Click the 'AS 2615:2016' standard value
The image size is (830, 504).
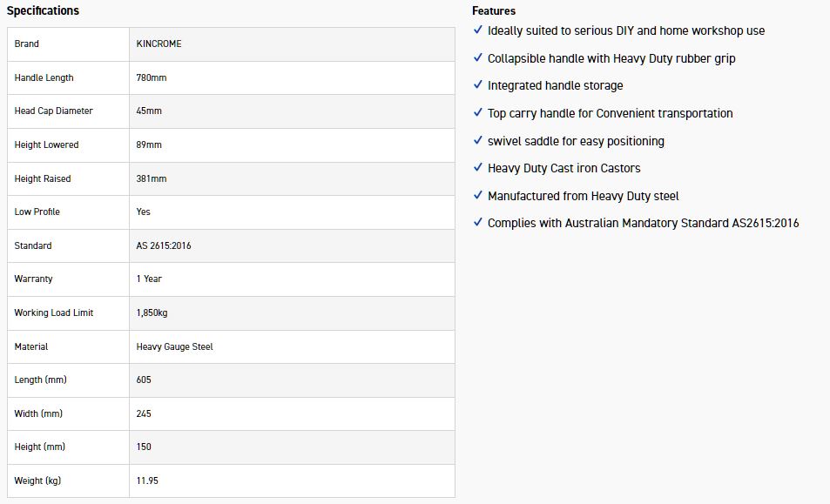[x=164, y=245]
